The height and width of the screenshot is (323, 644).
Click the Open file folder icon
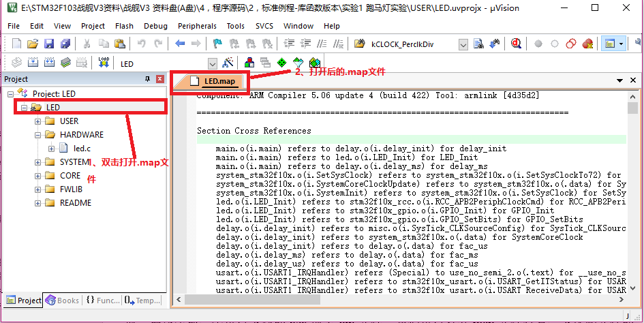(33, 44)
